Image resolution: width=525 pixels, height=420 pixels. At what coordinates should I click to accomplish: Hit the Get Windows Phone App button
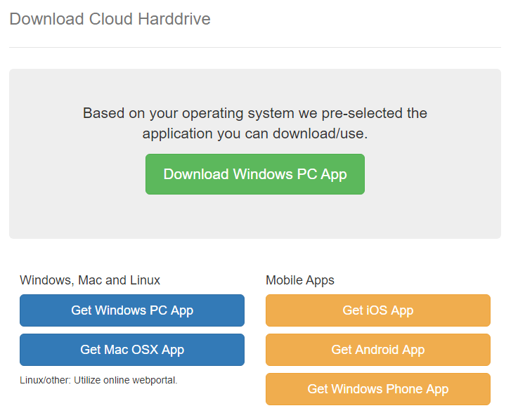pos(377,389)
